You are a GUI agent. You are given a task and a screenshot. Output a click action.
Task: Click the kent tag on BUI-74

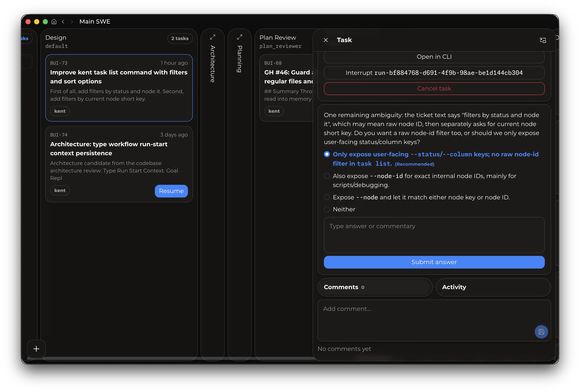click(x=60, y=191)
